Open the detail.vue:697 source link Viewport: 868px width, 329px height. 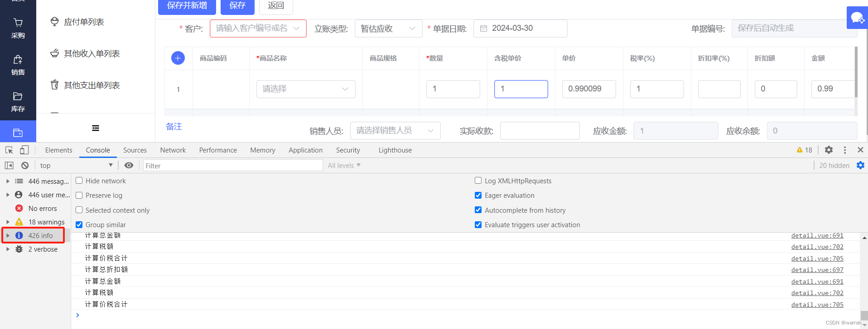click(817, 270)
